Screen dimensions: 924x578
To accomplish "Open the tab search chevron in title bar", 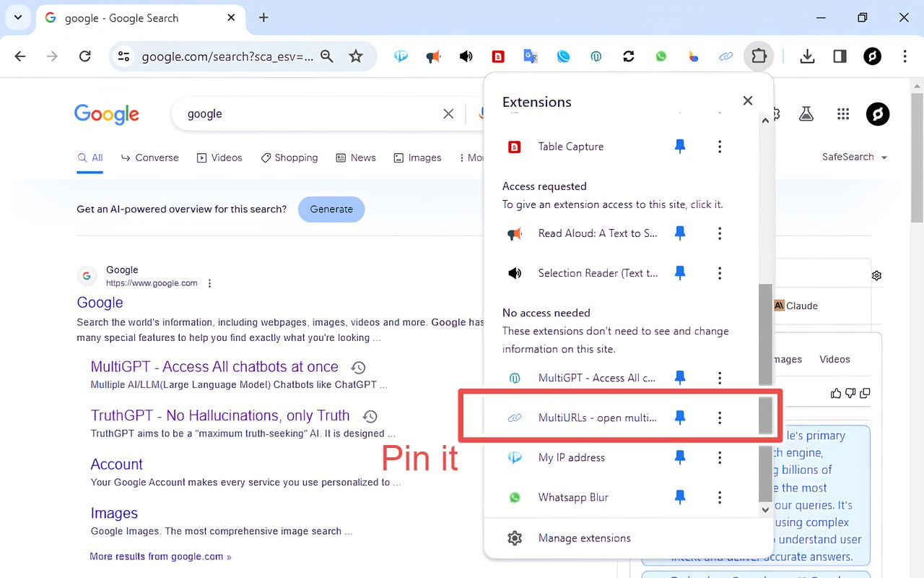I will point(18,17).
